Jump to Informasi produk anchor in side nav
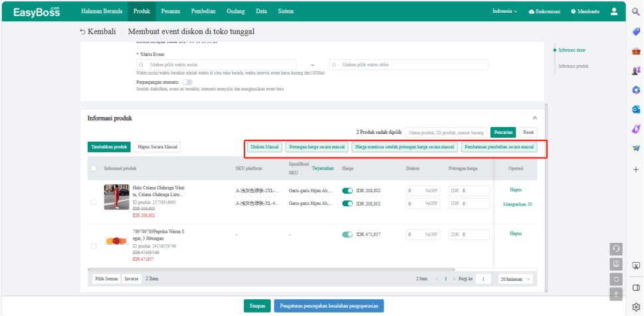 [574, 66]
